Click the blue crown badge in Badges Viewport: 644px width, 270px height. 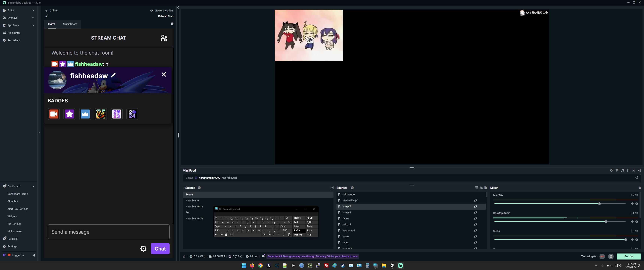[x=85, y=114]
